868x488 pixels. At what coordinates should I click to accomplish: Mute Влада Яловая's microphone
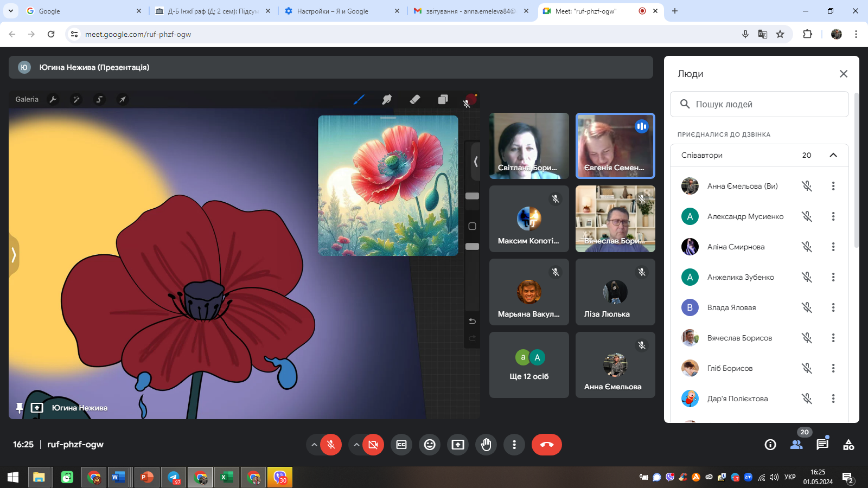click(807, 307)
